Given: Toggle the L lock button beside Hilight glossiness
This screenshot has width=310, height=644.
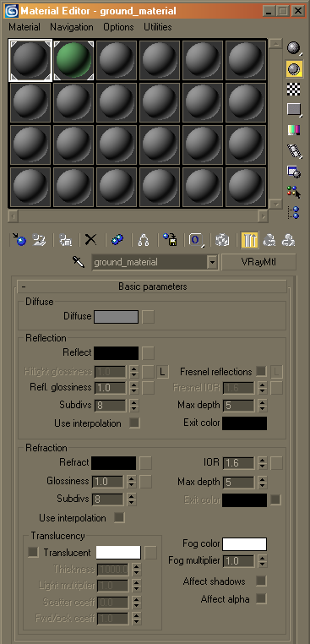Looking at the screenshot, I should pos(162,372).
